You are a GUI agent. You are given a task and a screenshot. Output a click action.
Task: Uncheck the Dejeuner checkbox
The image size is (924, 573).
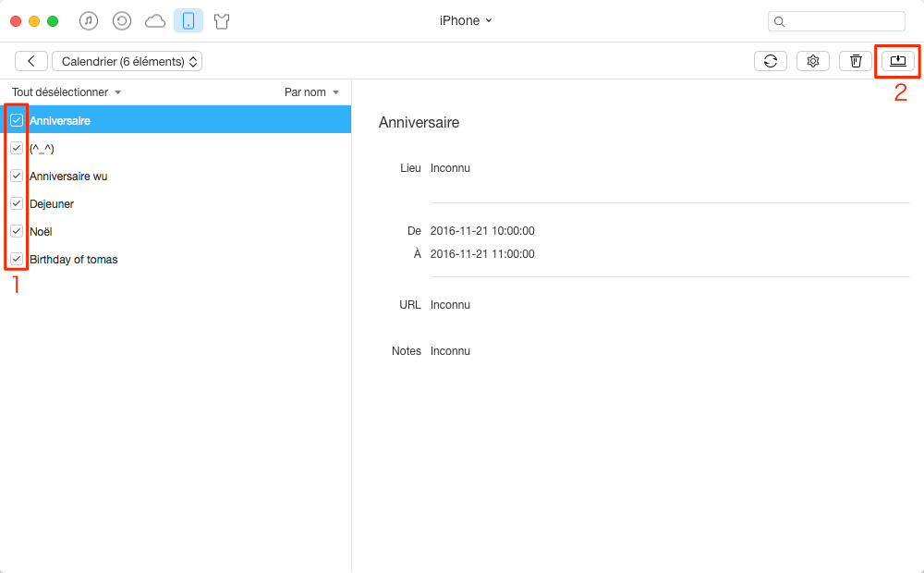[17, 203]
